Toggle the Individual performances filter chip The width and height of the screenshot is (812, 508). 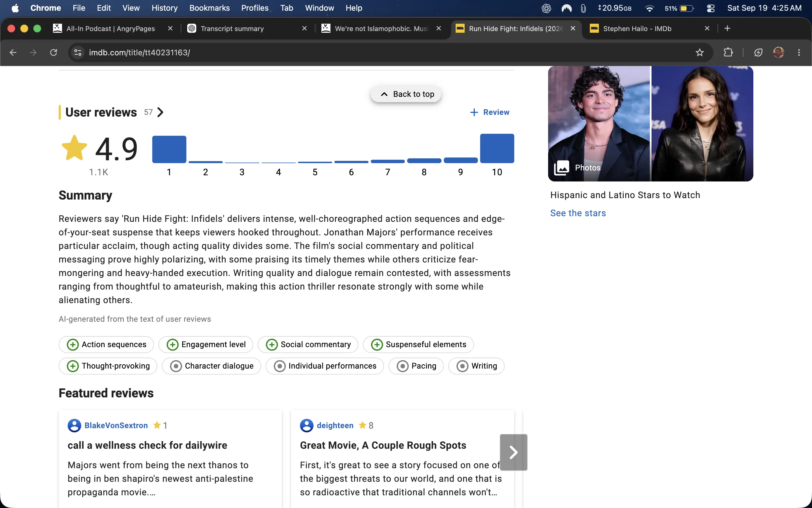click(x=325, y=366)
